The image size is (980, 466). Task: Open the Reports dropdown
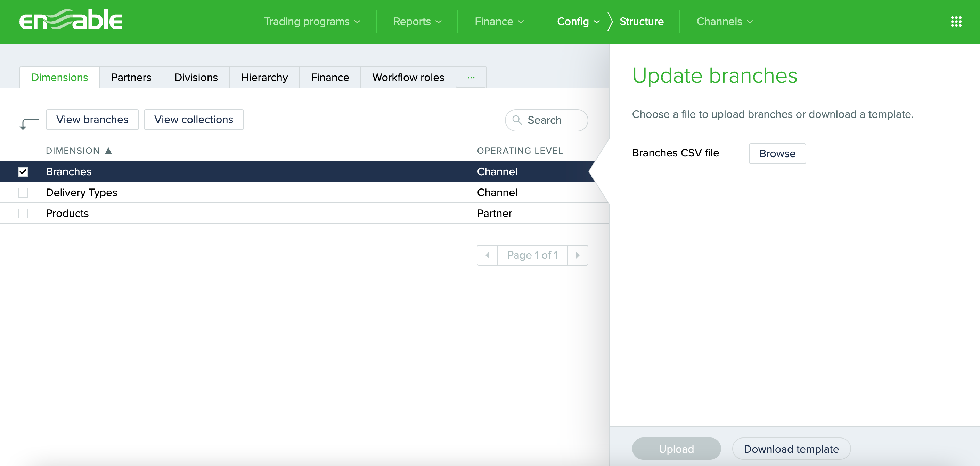click(x=417, y=22)
